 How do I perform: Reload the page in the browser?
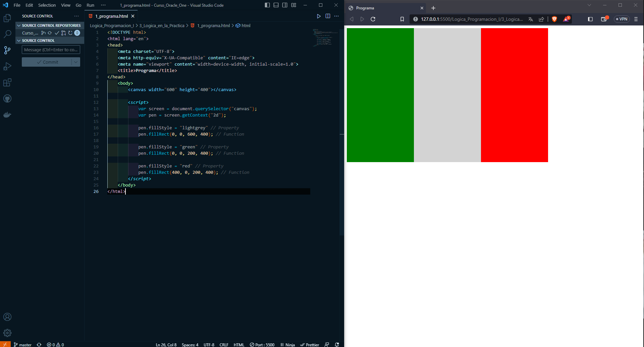point(373,19)
